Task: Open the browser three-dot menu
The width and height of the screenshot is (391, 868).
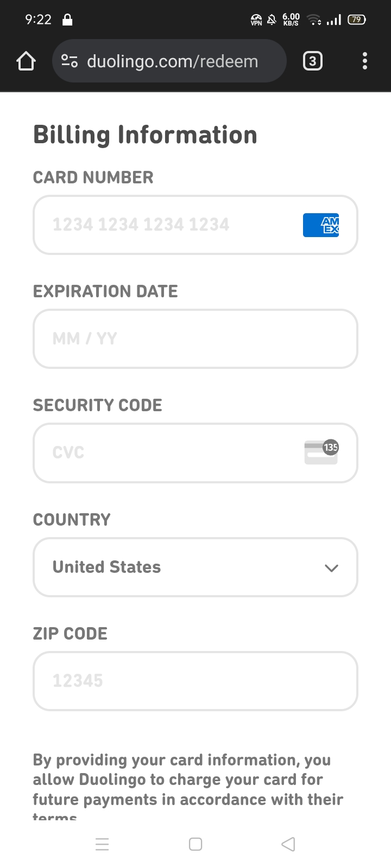Action: [364, 61]
